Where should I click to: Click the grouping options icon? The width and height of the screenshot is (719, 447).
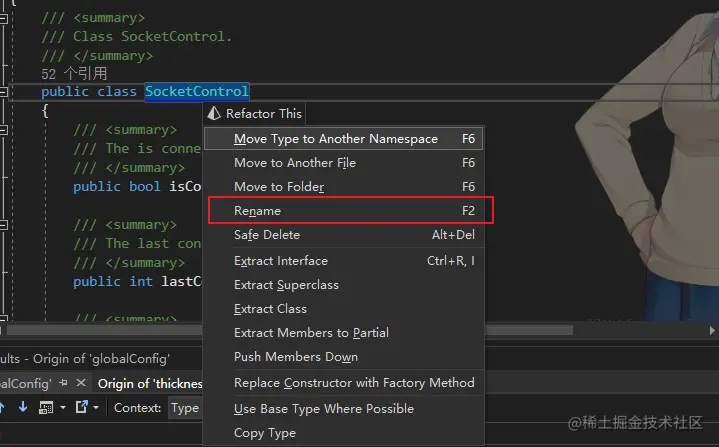[x=47, y=408]
